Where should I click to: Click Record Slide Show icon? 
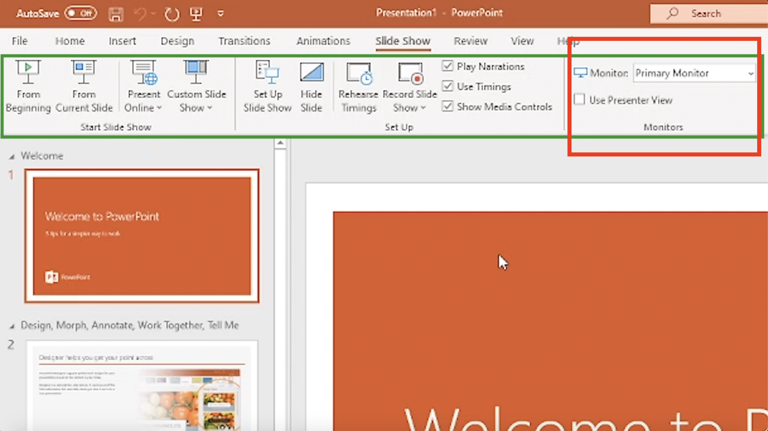pos(410,73)
